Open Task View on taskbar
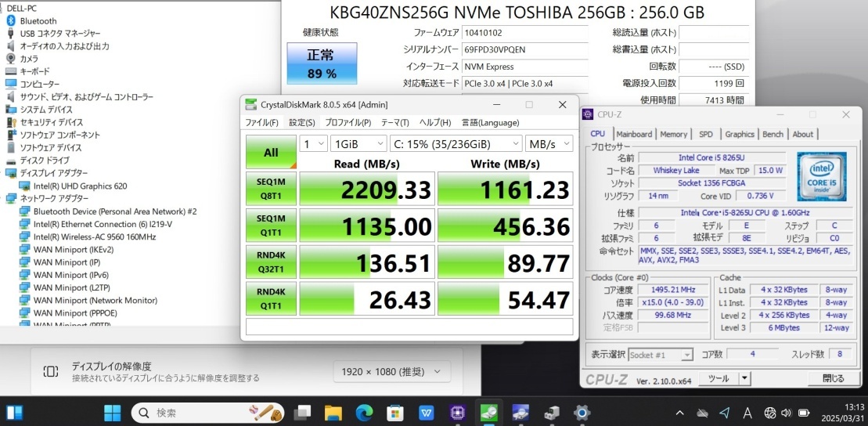The width and height of the screenshot is (868, 426). pyautogui.click(x=303, y=413)
